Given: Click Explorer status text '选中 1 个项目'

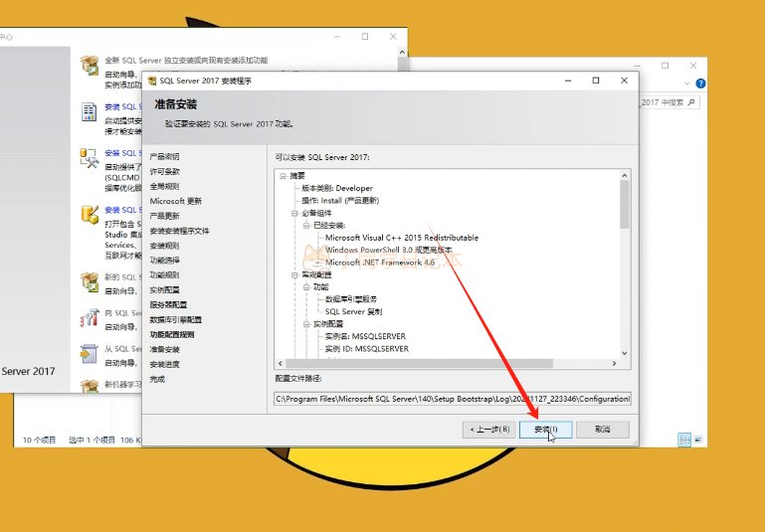Looking at the screenshot, I should [92, 440].
